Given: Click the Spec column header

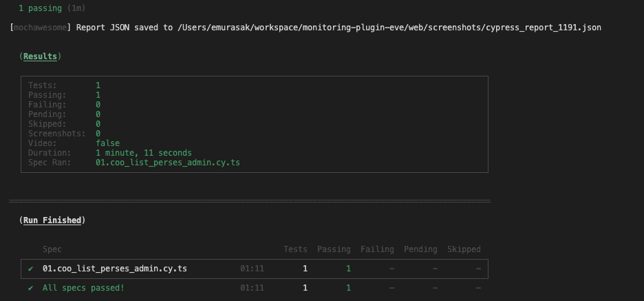Looking at the screenshot, I should click(52, 249).
